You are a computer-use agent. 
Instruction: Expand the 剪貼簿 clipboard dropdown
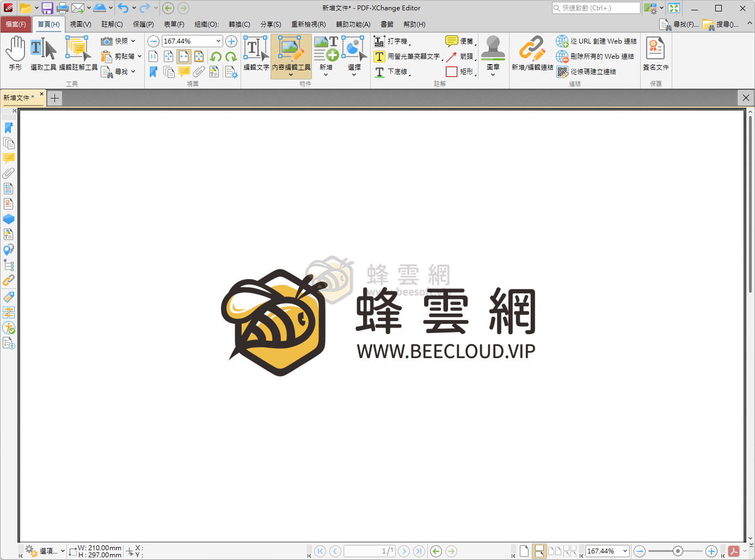pyautogui.click(x=139, y=56)
